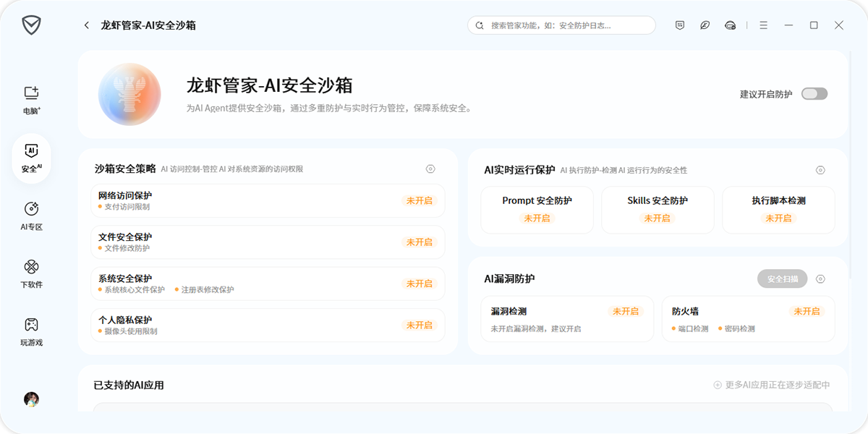This screenshot has width=868, height=434.
Task: Turn on 网络访问保护 via its 未开启 label
Action: [x=420, y=200]
